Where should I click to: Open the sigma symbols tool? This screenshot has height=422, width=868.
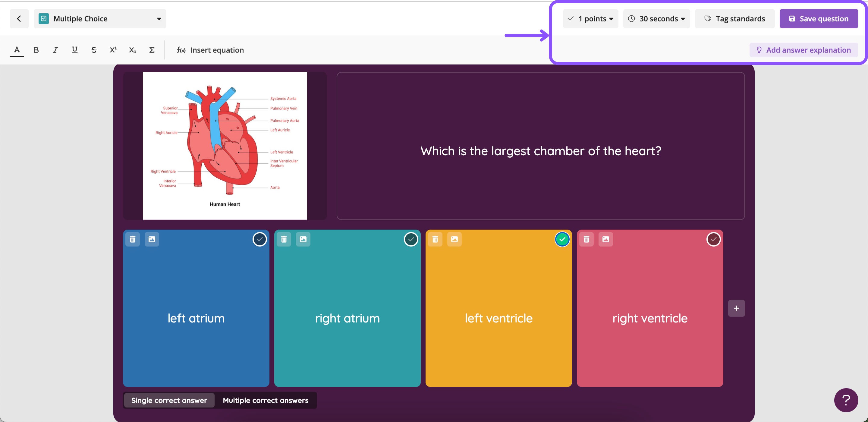pyautogui.click(x=152, y=50)
